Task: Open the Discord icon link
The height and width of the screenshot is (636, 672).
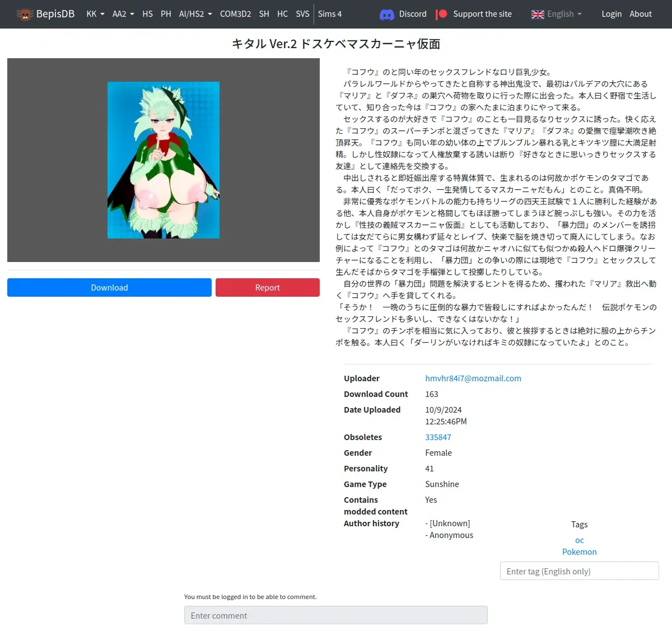Action: (x=387, y=15)
